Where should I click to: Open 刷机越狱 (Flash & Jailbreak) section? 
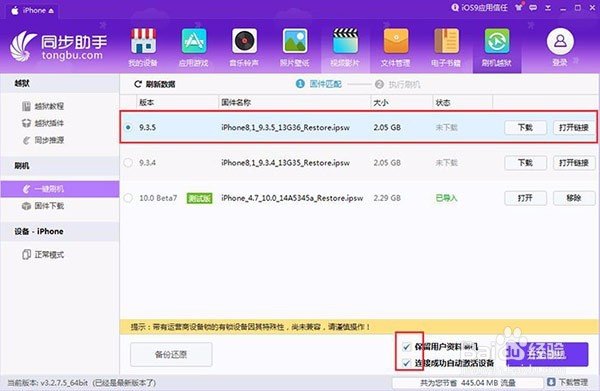pyautogui.click(x=497, y=48)
